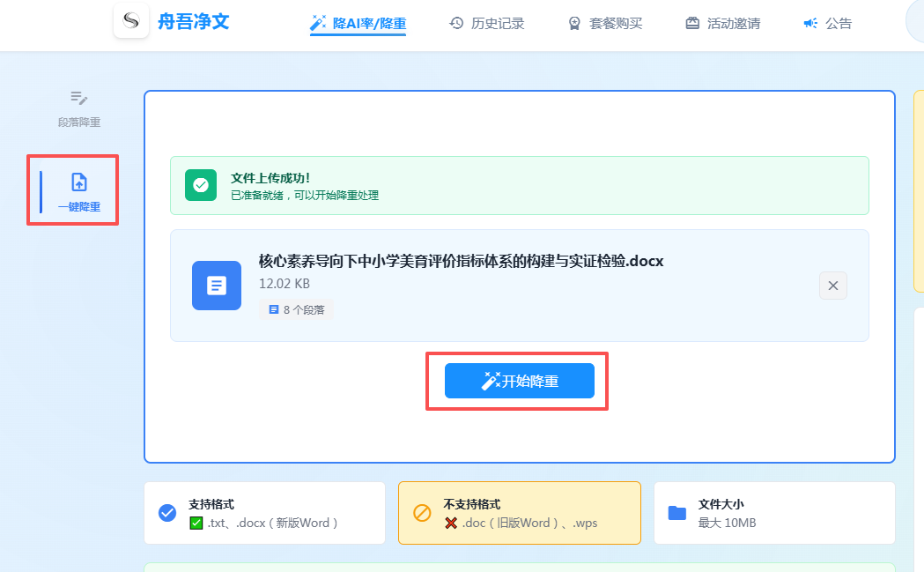
Task: Click the 舟吾净文 logo icon
Action: coord(131,21)
